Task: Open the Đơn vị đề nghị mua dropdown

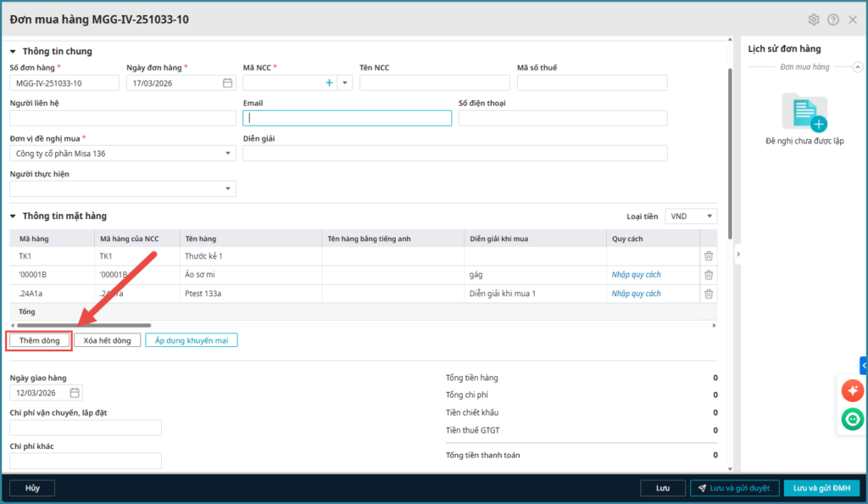Action: coord(229,154)
